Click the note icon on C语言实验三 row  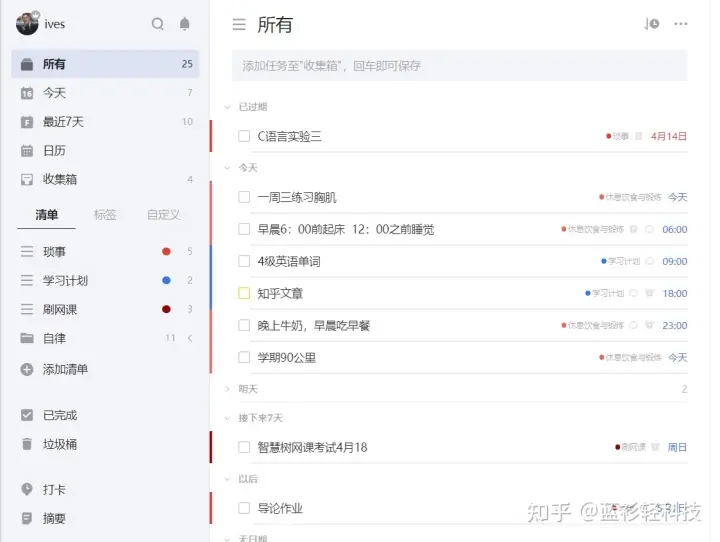638,136
